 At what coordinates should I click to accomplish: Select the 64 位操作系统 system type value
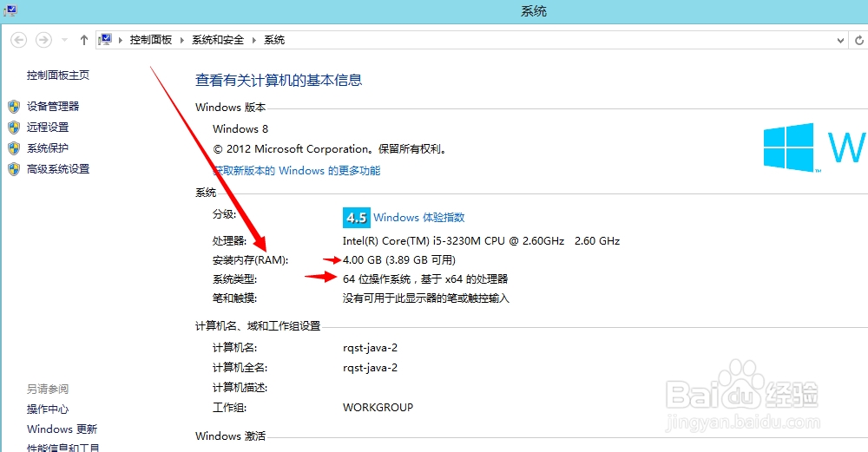pos(425,279)
